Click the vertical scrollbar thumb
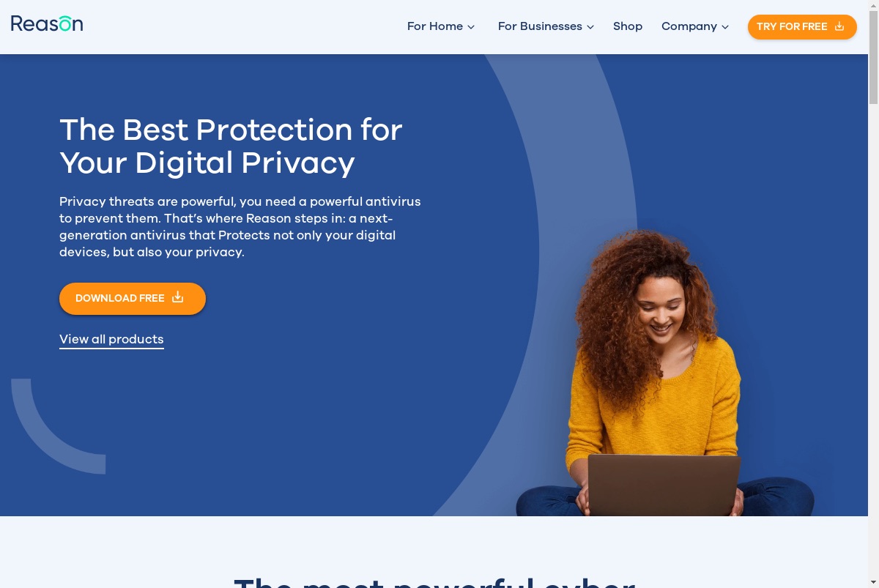 873,59
